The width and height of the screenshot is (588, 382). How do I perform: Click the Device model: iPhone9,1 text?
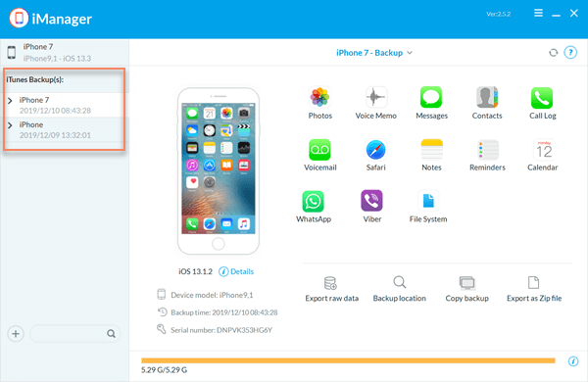pos(212,295)
